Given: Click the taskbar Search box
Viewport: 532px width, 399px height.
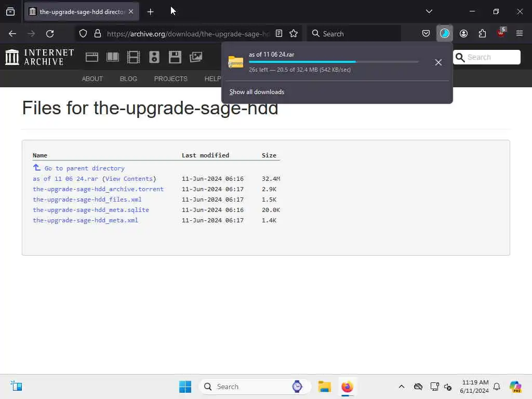Looking at the screenshot, I should [255, 387].
